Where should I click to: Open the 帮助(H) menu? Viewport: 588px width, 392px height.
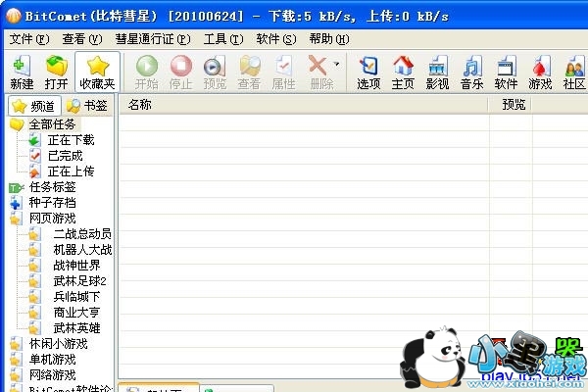pos(329,39)
